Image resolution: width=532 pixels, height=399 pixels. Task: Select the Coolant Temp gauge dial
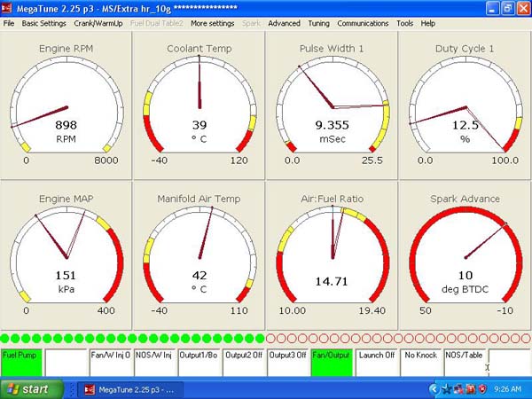tap(199, 106)
